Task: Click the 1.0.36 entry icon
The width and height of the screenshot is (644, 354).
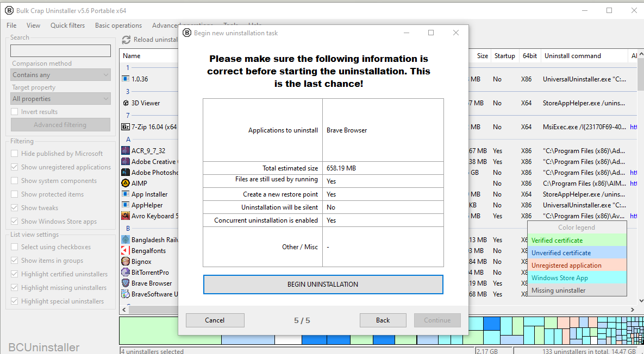Action: (x=126, y=79)
